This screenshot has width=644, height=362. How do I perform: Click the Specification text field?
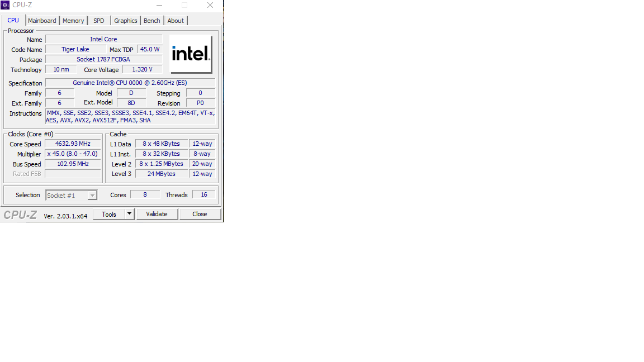tap(130, 83)
